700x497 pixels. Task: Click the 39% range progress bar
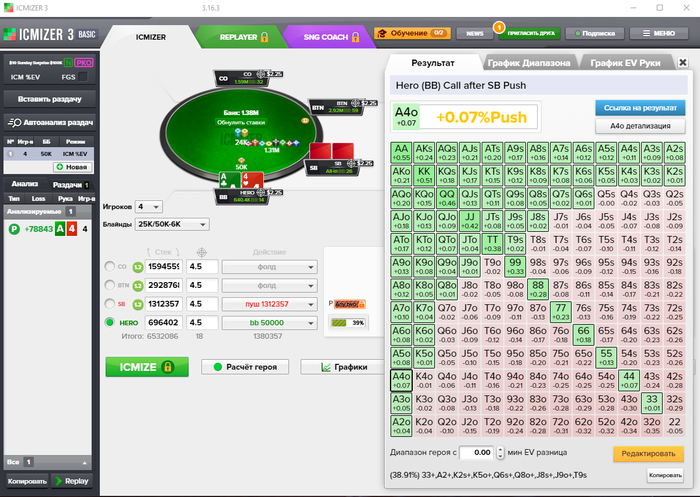pos(348,323)
